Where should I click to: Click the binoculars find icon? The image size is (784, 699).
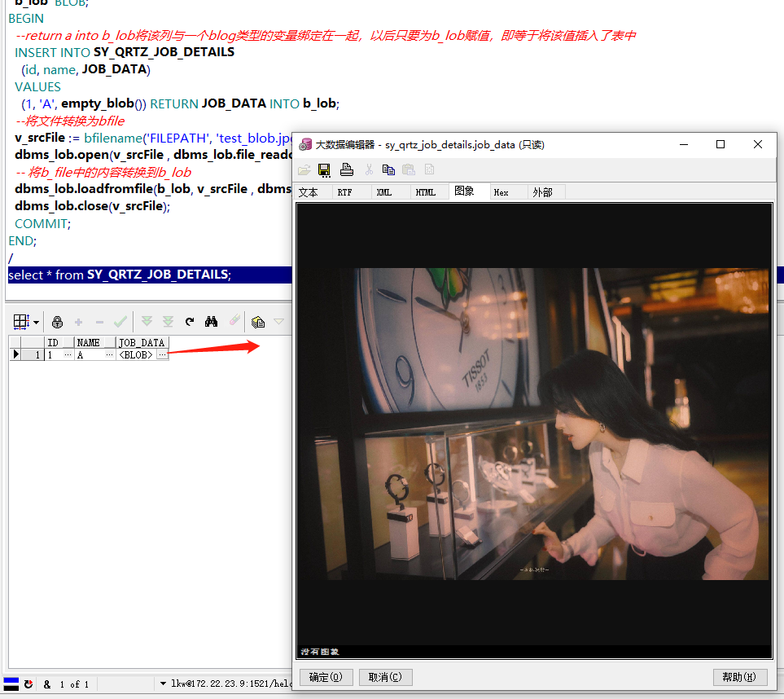point(212,322)
